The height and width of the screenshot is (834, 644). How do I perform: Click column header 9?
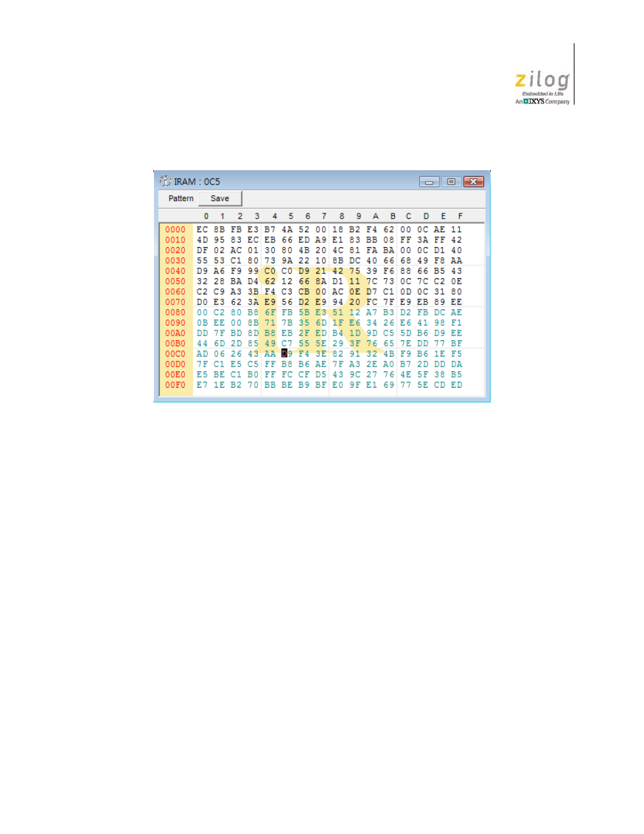coord(358,216)
